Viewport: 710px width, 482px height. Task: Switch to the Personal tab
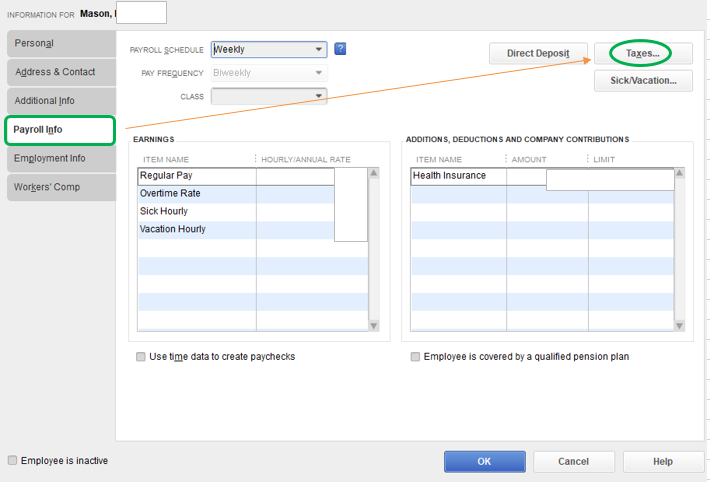tap(61, 43)
